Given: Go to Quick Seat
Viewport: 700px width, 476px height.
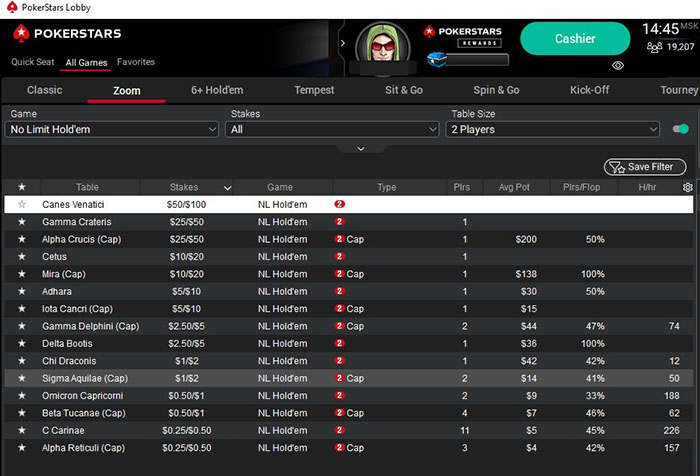Looking at the screenshot, I should tap(33, 62).
